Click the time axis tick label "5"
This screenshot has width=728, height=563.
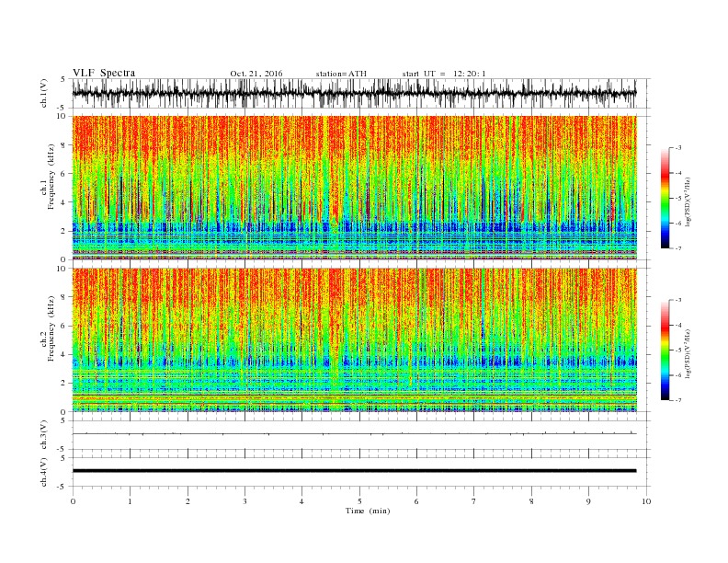pos(359,501)
